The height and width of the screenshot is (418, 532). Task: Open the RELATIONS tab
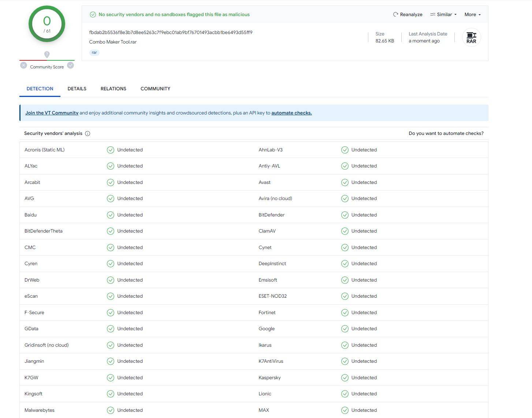(113, 89)
